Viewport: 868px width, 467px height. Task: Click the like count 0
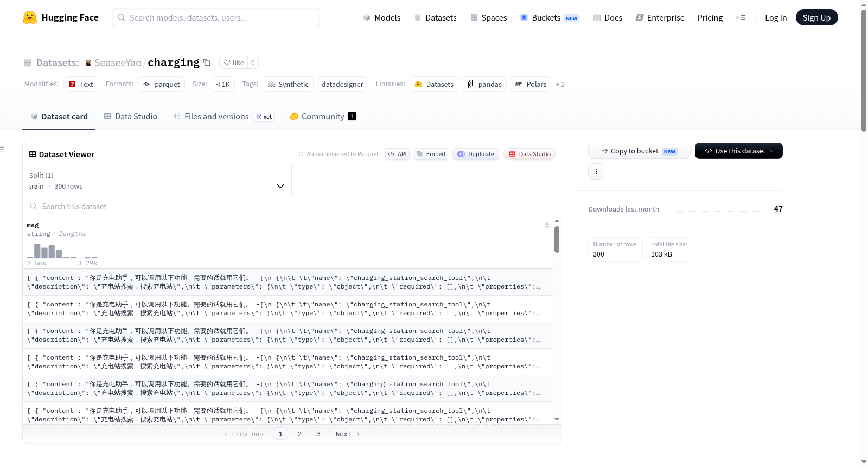coord(253,62)
